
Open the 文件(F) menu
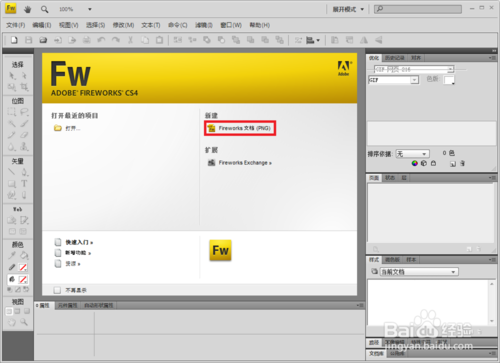pos(16,25)
